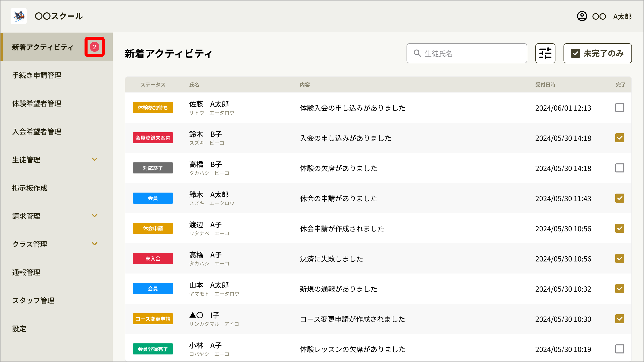Click the notification badge showing 2
The height and width of the screenshot is (362, 644).
[x=95, y=47]
